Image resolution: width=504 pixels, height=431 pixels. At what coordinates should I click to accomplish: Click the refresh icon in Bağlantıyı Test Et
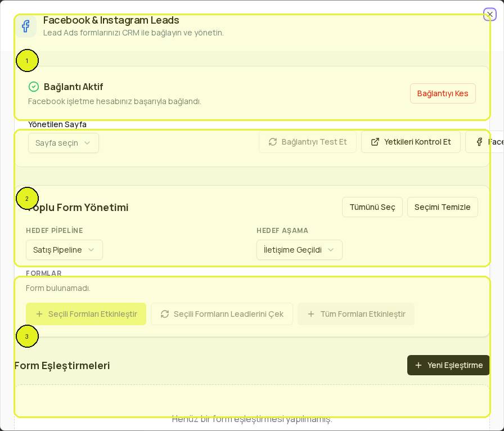[x=273, y=142]
